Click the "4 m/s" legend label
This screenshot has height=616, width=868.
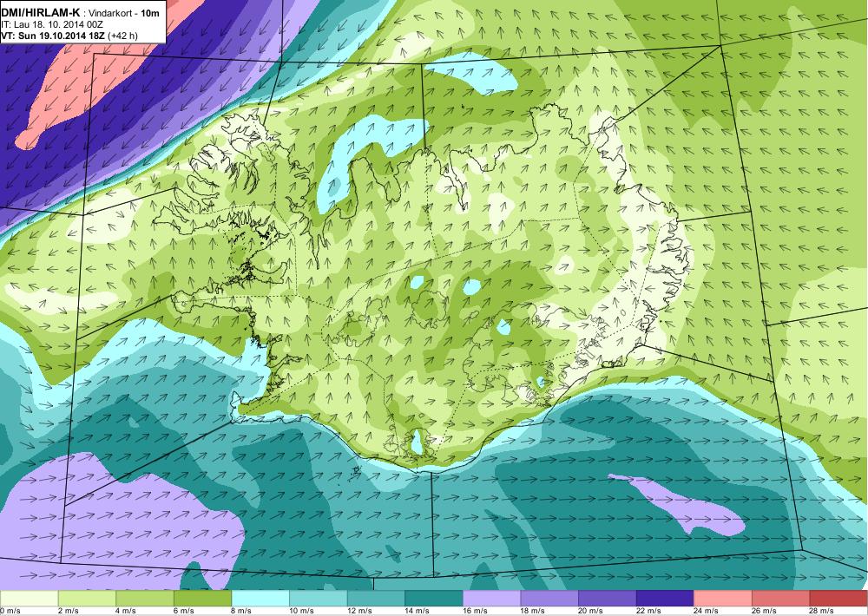pos(126,611)
